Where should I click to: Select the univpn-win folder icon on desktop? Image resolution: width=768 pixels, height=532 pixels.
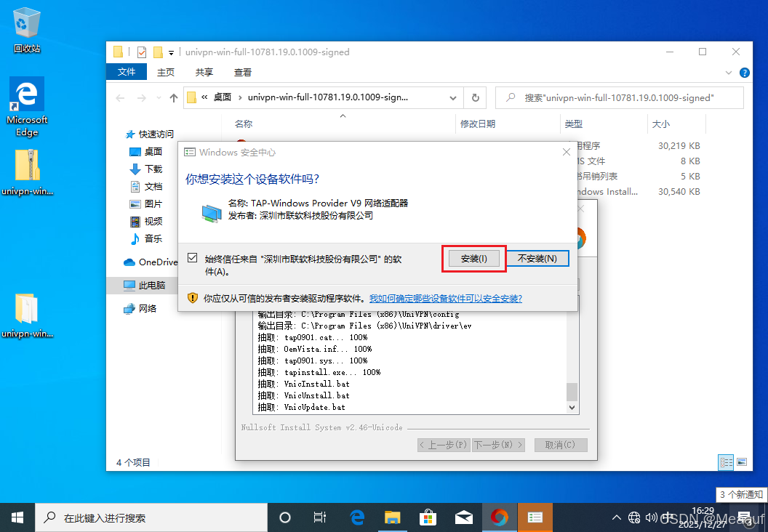click(27, 315)
